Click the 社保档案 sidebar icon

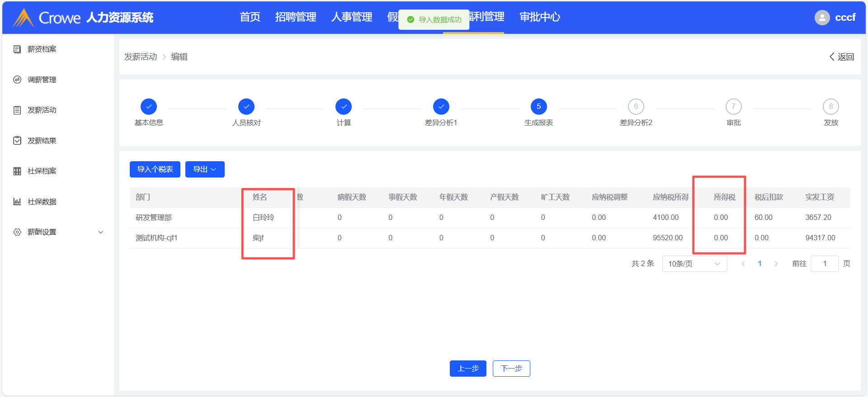pos(17,171)
